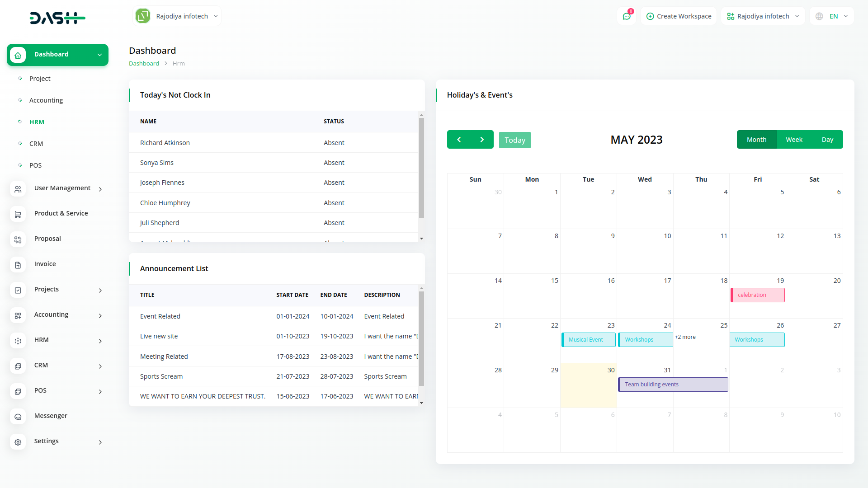868x488 pixels.
Task: Click the Proposal sidebar icon
Action: click(x=18, y=239)
